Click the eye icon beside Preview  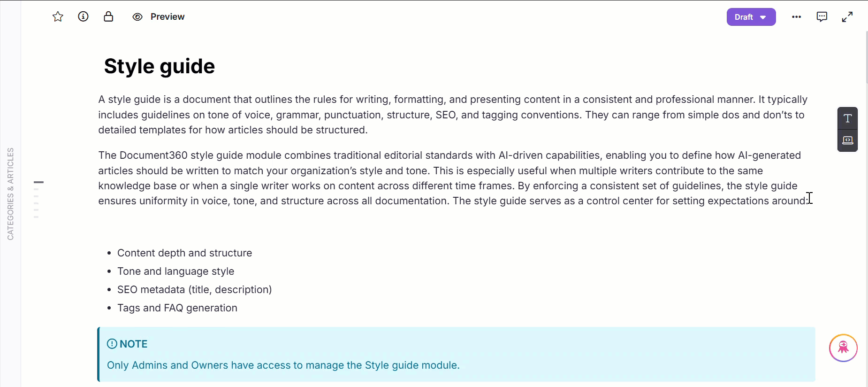tap(137, 17)
